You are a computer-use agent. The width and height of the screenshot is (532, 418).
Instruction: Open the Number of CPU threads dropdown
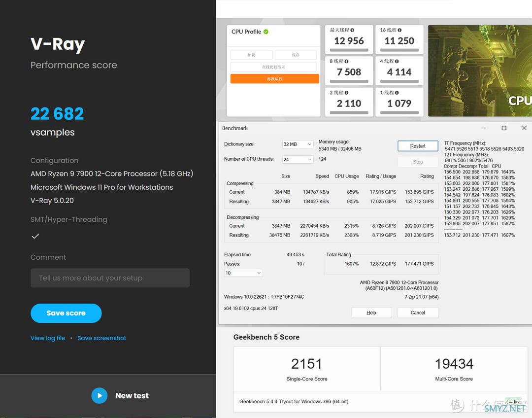click(x=298, y=159)
